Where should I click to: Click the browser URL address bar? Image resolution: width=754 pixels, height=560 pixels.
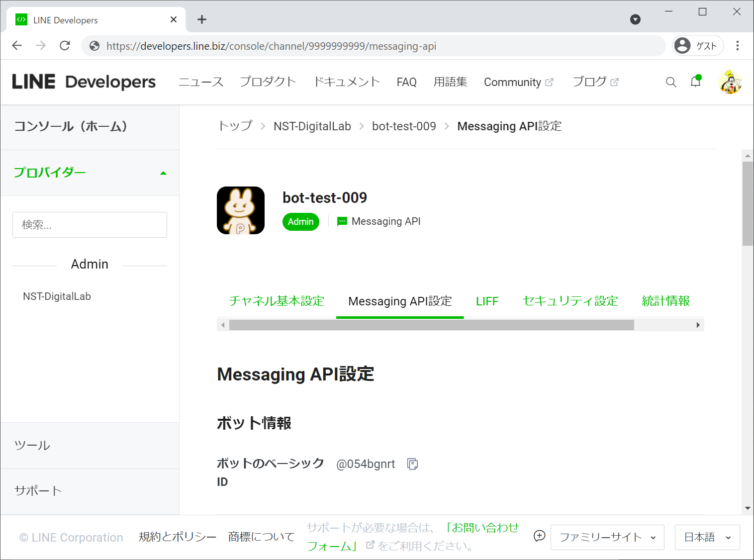(x=374, y=46)
